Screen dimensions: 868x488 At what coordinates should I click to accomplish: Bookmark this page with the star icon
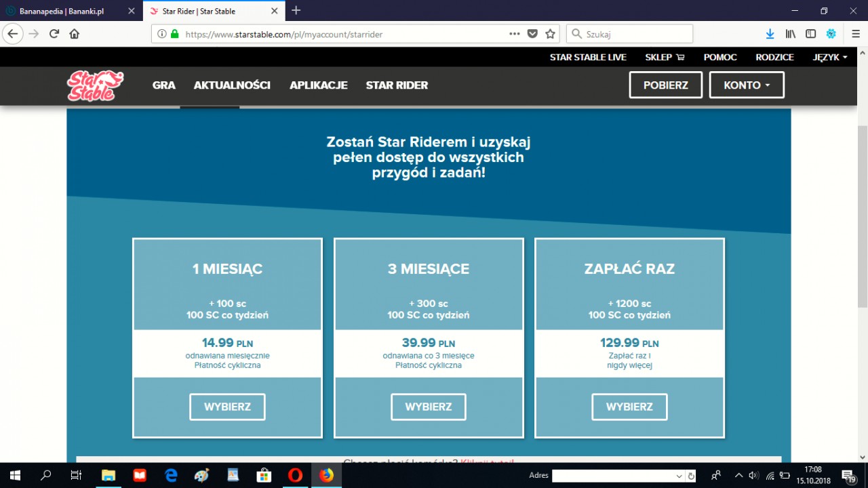pos(551,33)
